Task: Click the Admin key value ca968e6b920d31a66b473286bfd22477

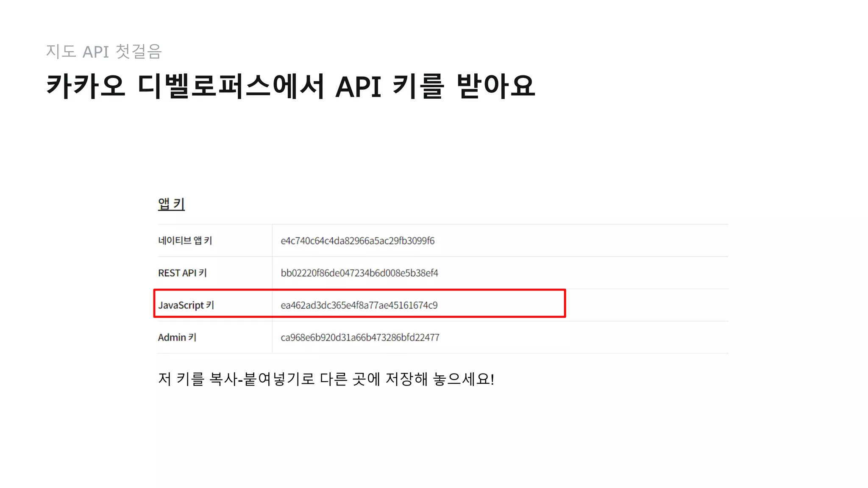Action: click(360, 337)
